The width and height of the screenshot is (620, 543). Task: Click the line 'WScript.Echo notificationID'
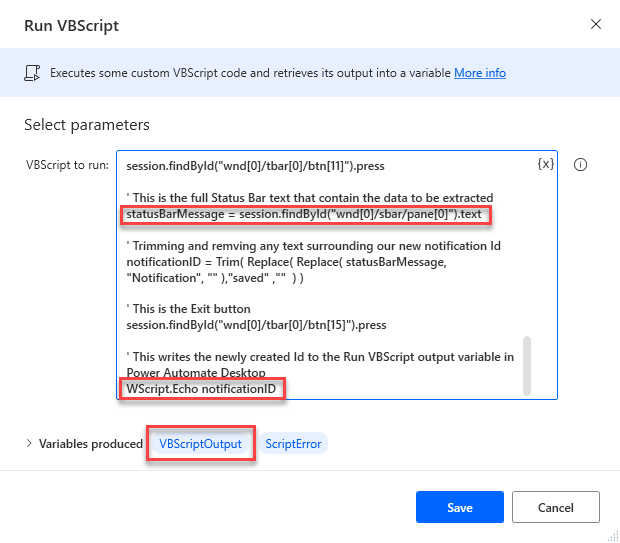pos(201,389)
